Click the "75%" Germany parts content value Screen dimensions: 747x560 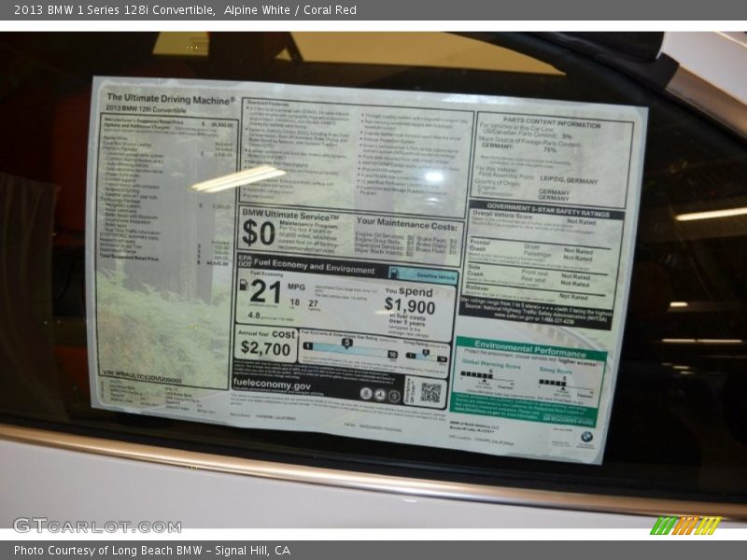549,149
